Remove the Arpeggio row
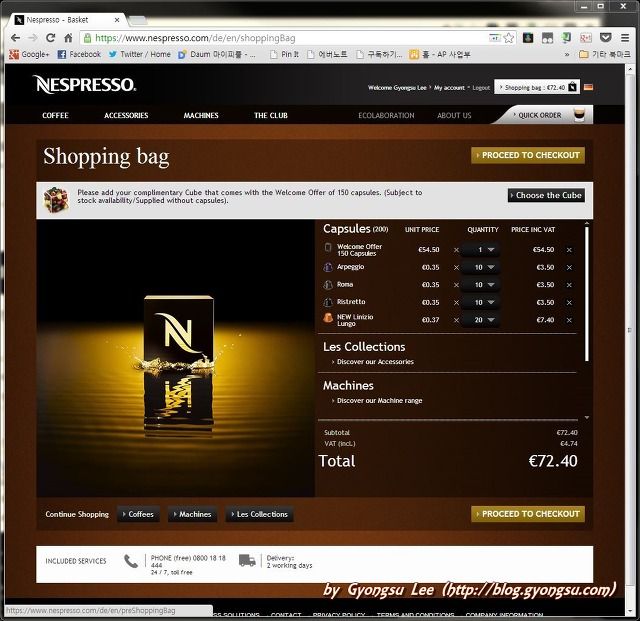This screenshot has height=621, width=640. [x=569, y=267]
